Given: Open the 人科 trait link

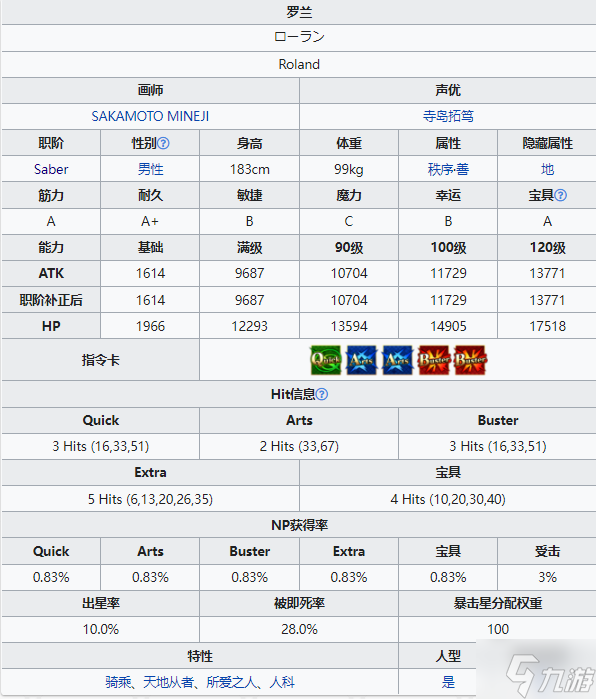Looking at the screenshot, I should (x=282, y=682).
